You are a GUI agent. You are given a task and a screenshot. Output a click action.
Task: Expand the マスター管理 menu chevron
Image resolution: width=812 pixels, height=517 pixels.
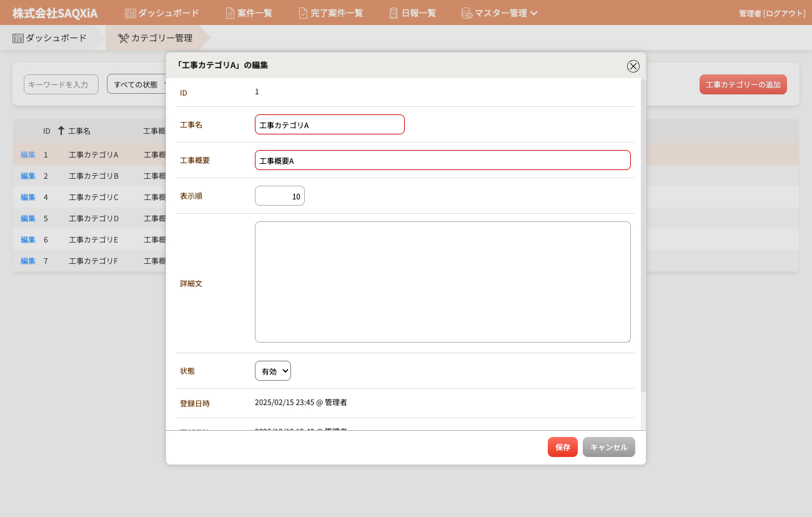[534, 13]
